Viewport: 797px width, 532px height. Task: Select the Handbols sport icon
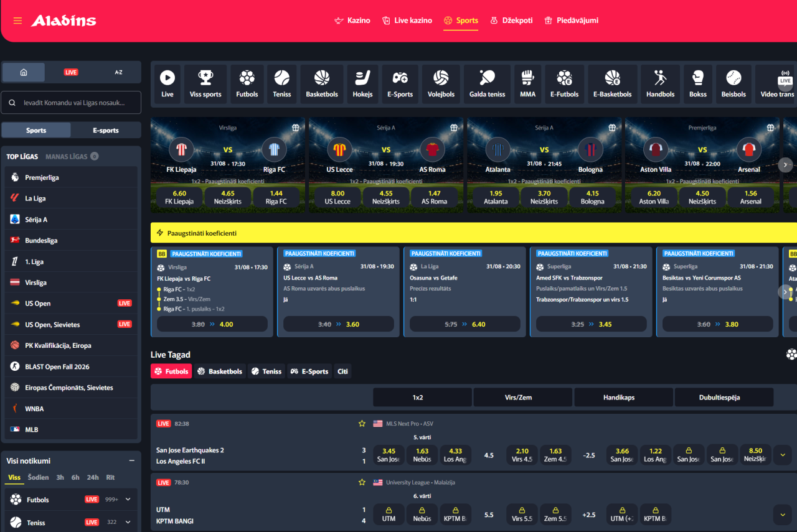tap(661, 84)
